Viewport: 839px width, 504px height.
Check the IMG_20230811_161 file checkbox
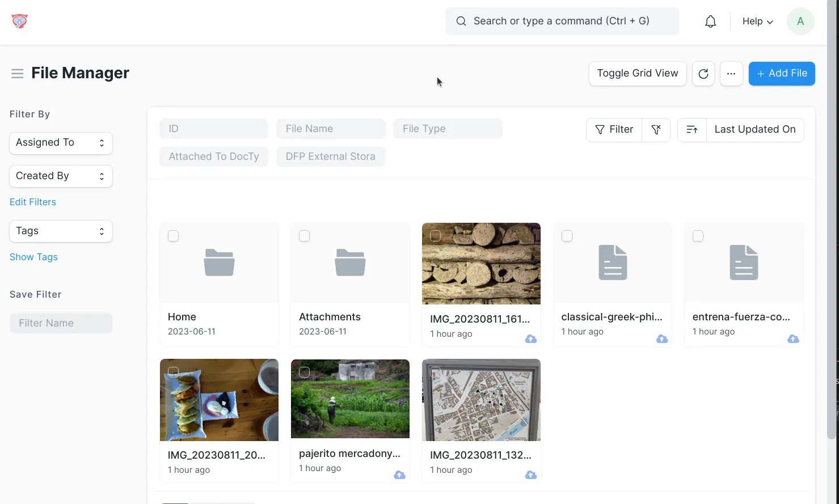point(436,236)
